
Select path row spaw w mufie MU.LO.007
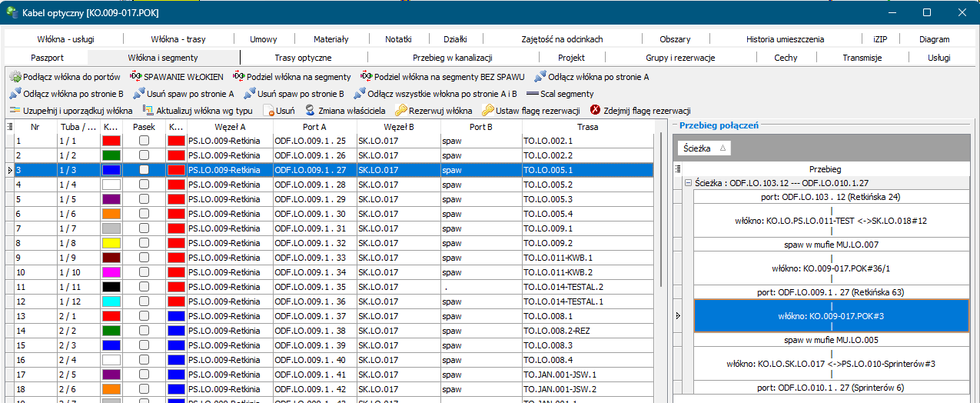point(831,245)
